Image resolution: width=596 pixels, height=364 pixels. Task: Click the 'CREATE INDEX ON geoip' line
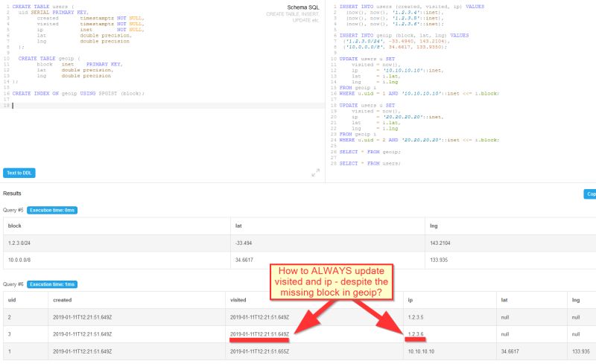pyautogui.click(x=78, y=94)
